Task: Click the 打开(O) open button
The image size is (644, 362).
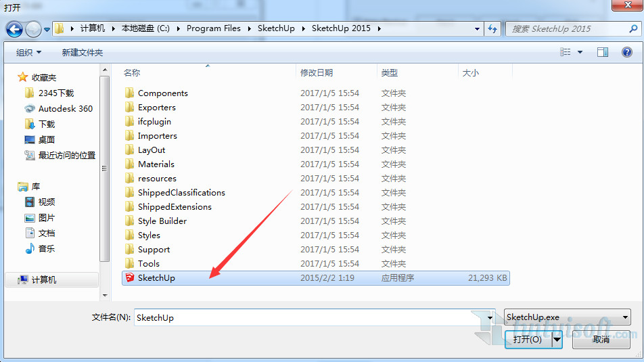Action: click(x=527, y=340)
